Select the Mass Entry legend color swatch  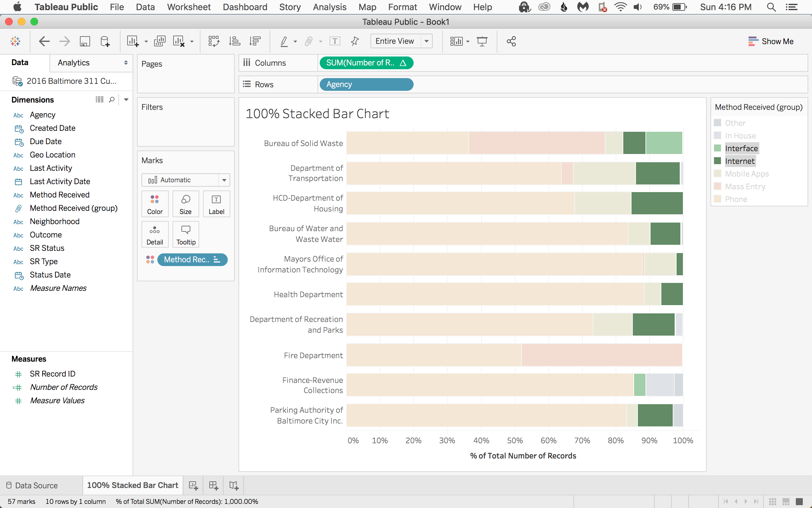point(717,186)
